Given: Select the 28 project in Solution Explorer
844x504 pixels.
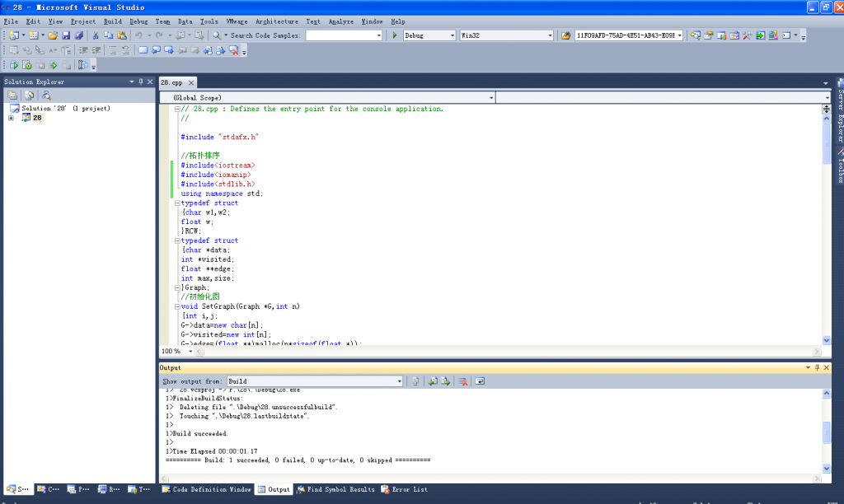Looking at the screenshot, I should [x=36, y=117].
